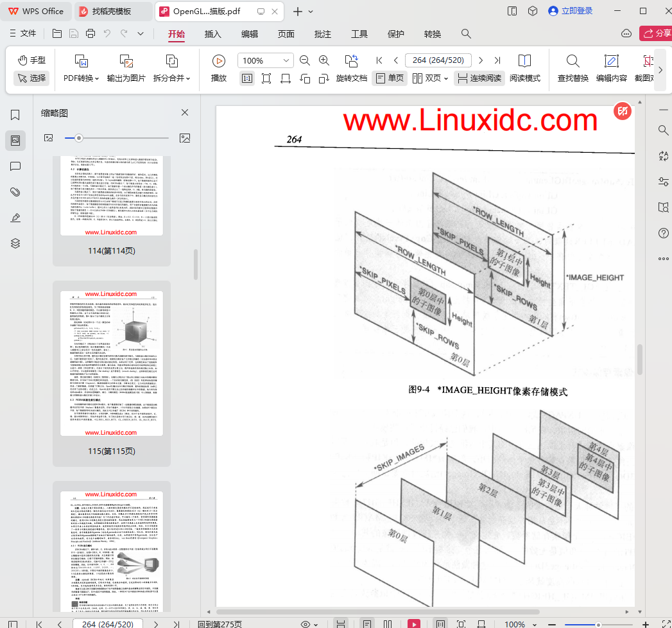Screen dimensions: 672x628
Task: Expand quick access toolbar dropdown arrow
Action: pos(141,33)
